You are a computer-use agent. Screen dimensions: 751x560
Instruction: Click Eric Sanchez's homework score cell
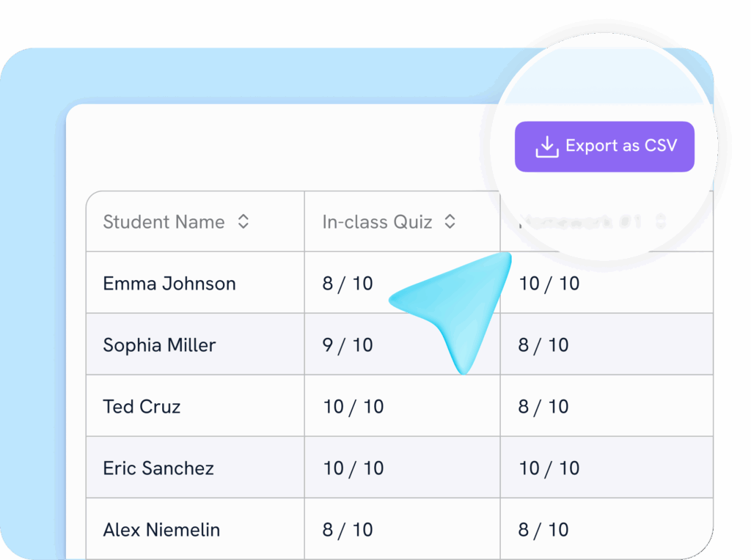pyautogui.click(x=549, y=468)
